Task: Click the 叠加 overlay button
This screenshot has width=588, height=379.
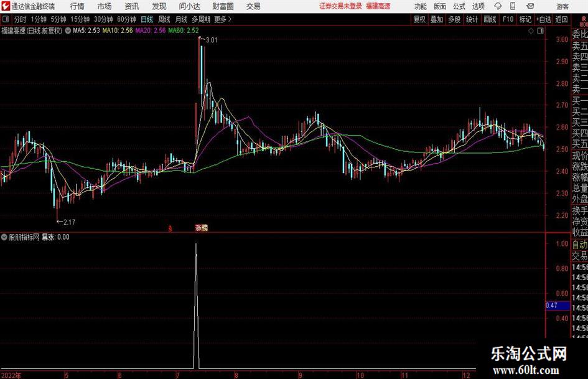Action: click(437, 19)
